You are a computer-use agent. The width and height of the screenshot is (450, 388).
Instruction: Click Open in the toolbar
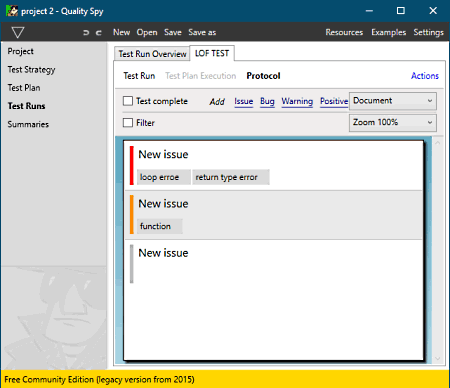[x=147, y=32]
